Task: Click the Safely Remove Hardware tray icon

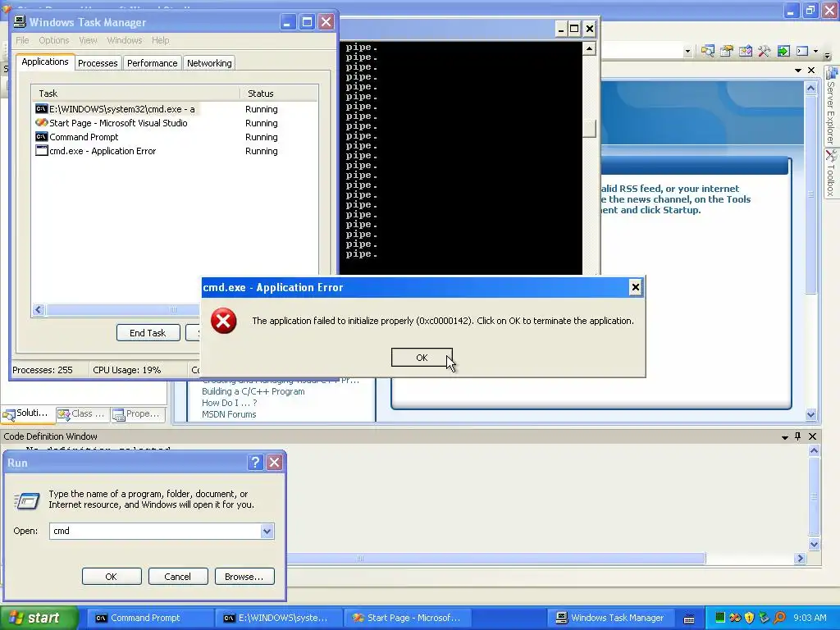Action: (765, 618)
